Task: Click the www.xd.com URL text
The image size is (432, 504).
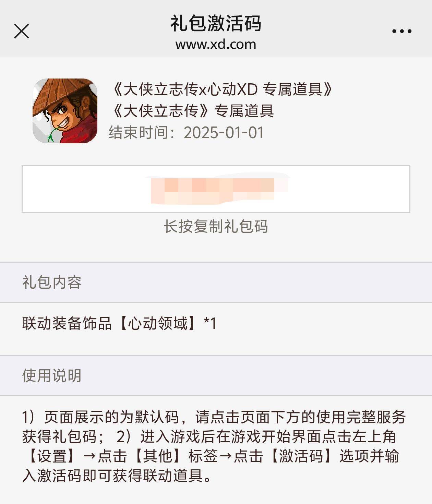Action: [x=216, y=44]
